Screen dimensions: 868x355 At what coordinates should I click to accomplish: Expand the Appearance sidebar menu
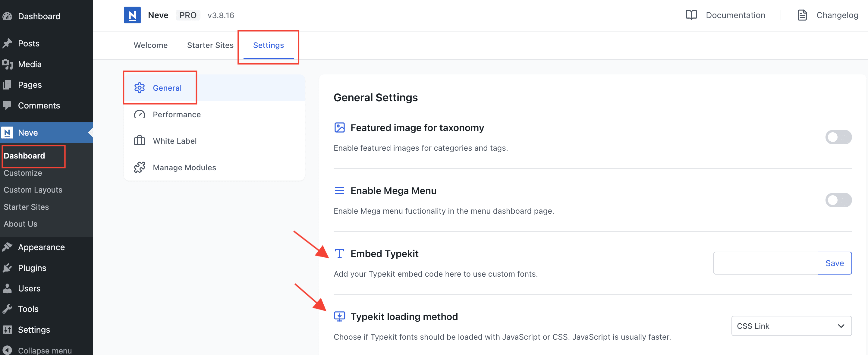[41, 247]
